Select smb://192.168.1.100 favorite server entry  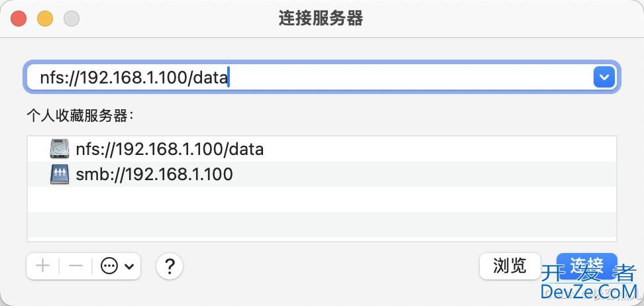coord(154,175)
